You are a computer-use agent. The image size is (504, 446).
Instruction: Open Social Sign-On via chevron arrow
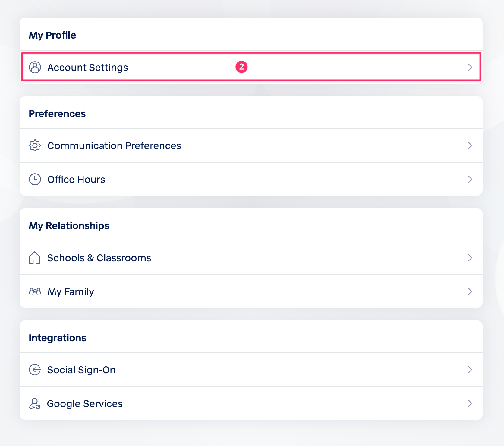click(x=470, y=370)
